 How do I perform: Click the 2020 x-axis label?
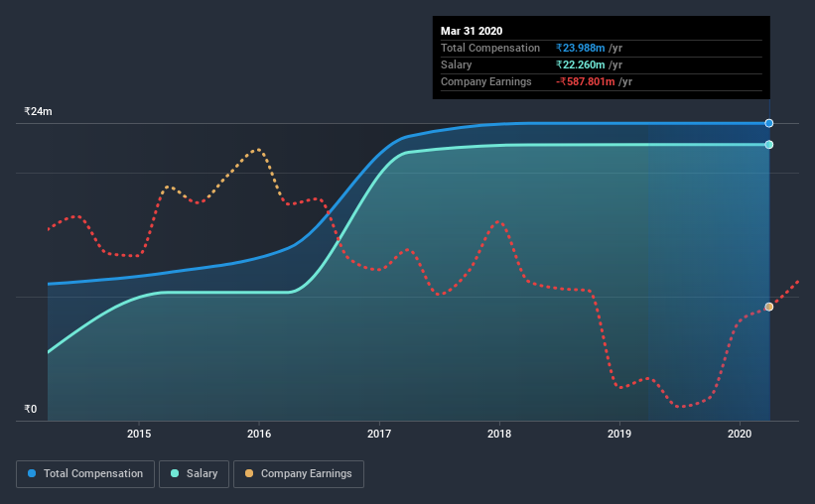pyautogui.click(x=740, y=434)
